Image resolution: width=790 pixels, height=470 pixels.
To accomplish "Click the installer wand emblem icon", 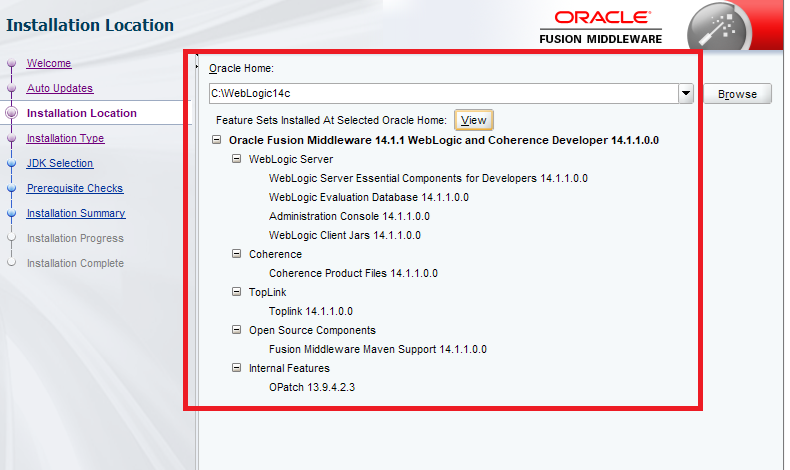I will [x=719, y=26].
